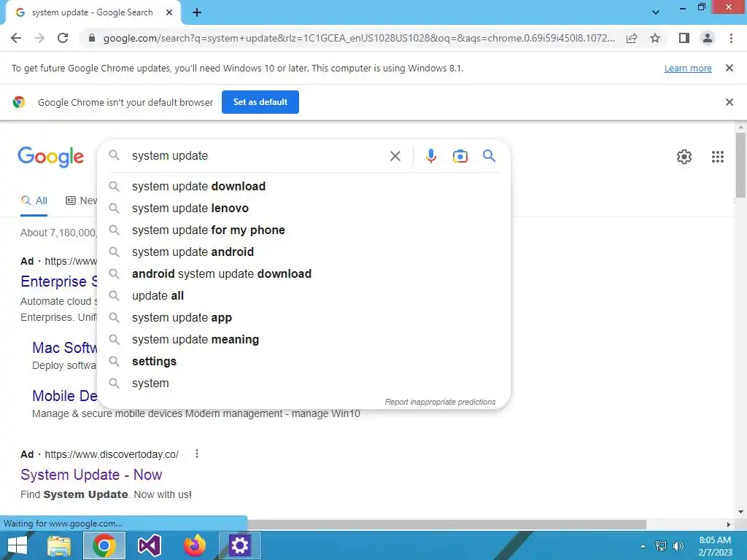747x560 pixels.
Task: Bookmark this page with the star icon
Action: tap(655, 38)
